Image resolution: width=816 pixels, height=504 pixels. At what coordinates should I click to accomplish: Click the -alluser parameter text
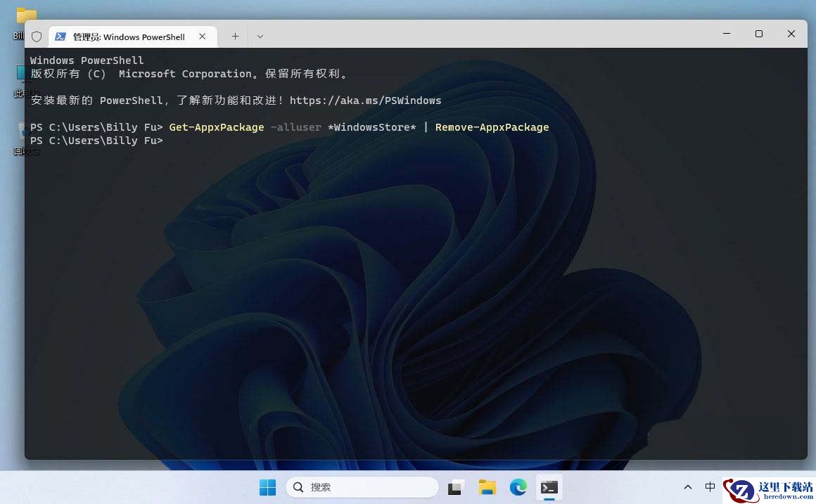[295, 127]
